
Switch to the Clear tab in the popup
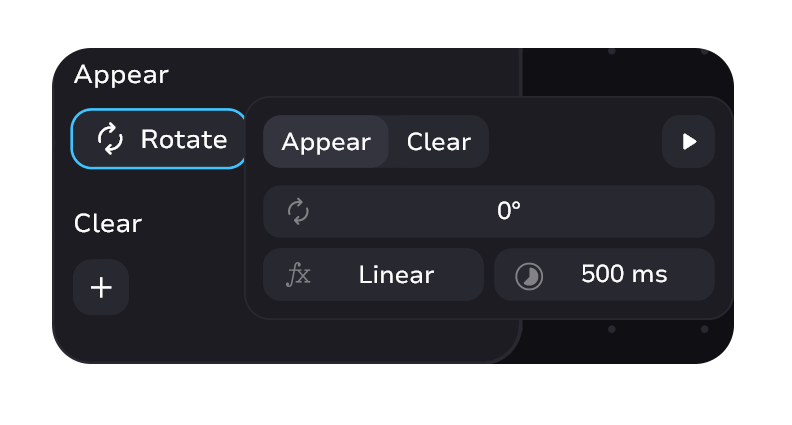[x=438, y=142]
